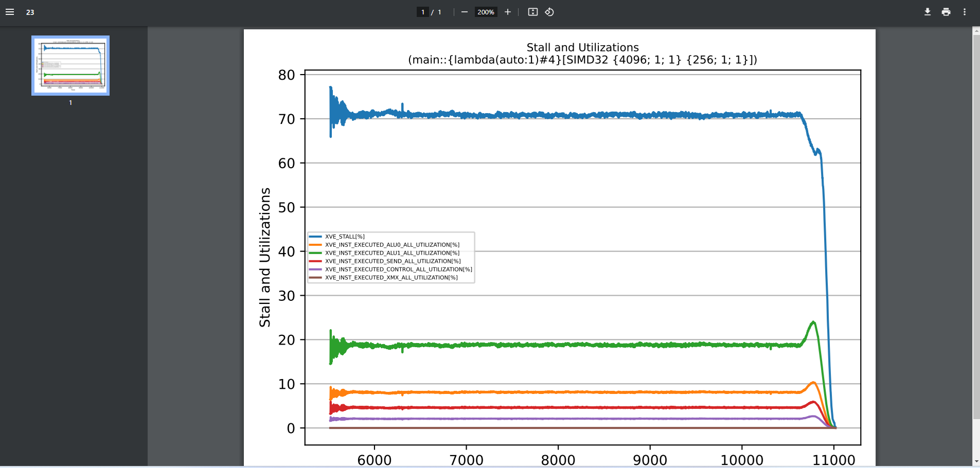The height and width of the screenshot is (468, 980).
Task: Click the vertical scrollbar thumb
Action: [976, 226]
